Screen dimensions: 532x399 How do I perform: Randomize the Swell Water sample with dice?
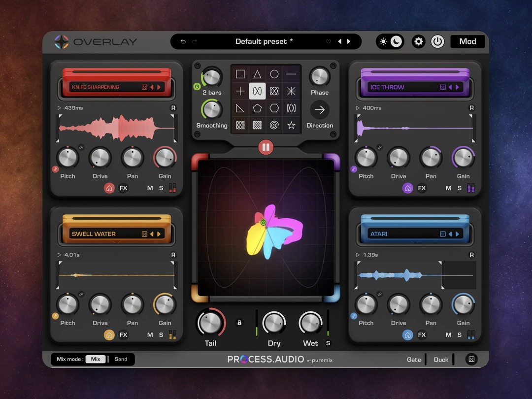pos(144,234)
